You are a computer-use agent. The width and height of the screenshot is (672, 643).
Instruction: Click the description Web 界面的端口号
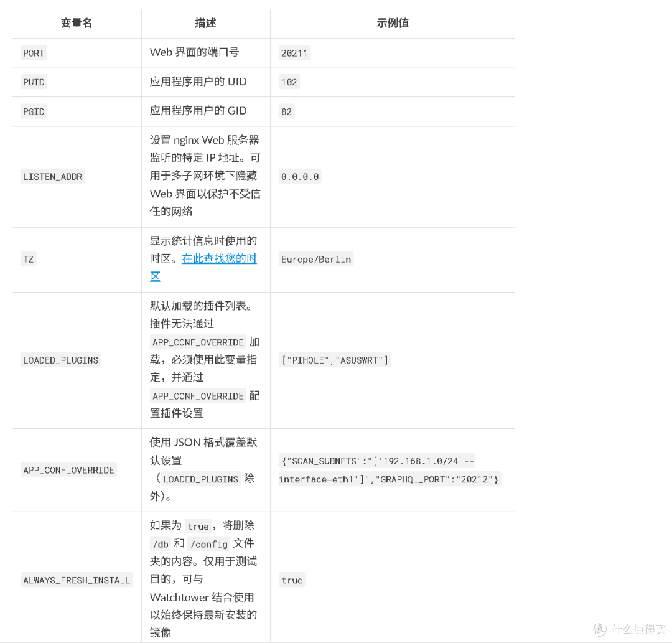pos(195,52)
